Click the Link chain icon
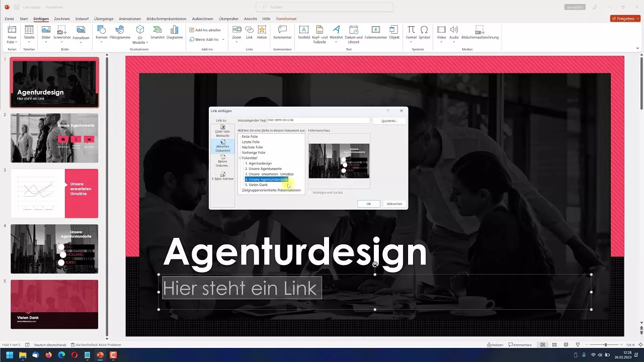644x362 pixels. 249,30
